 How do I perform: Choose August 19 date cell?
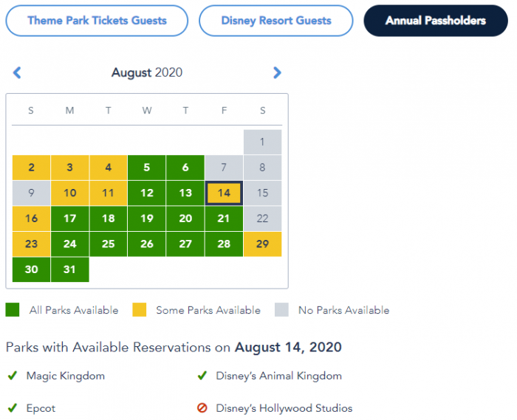147,218
